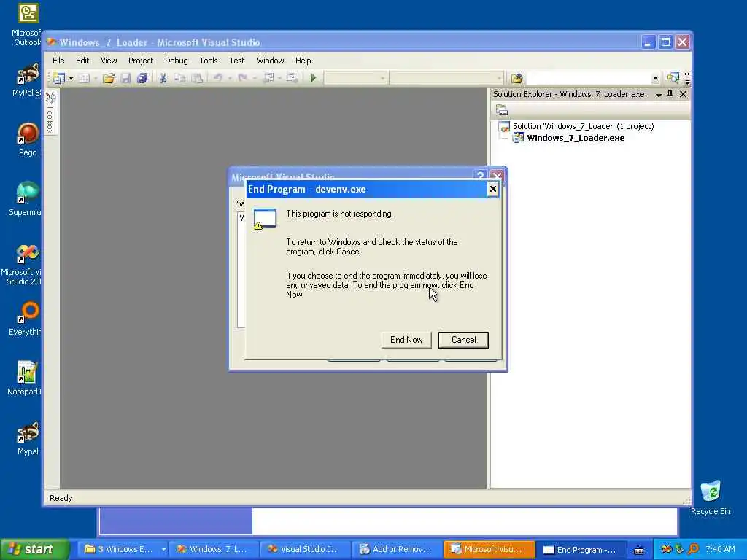This screenshot has width=747, height=560.
Task: Click the Add New Item toolbar icon
Action: point(84,78)
